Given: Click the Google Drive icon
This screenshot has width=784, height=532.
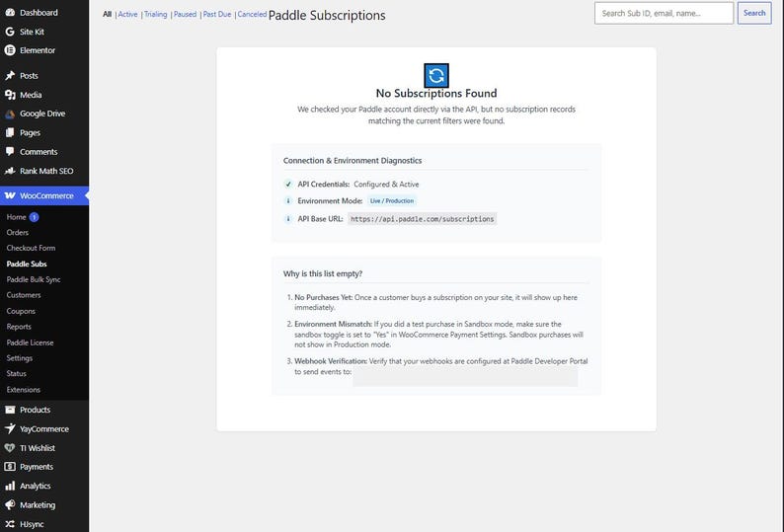Looking at the screenshot, I should pos(10,114).
